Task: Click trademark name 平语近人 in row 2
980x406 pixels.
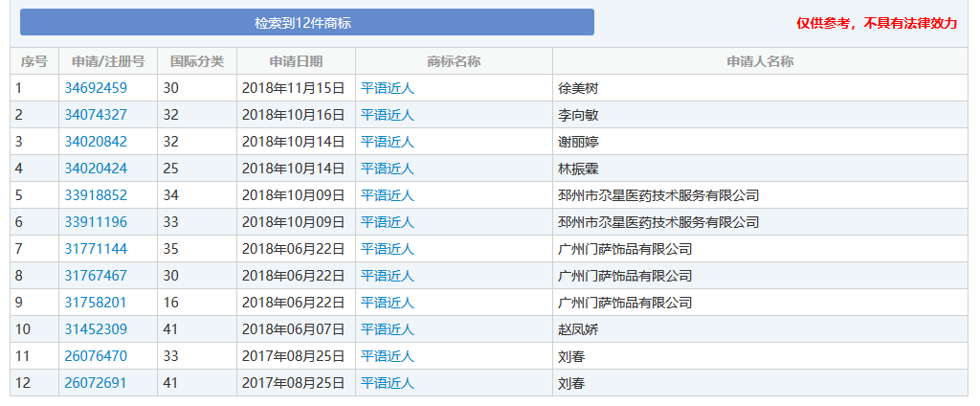Action: coord(388,115)
